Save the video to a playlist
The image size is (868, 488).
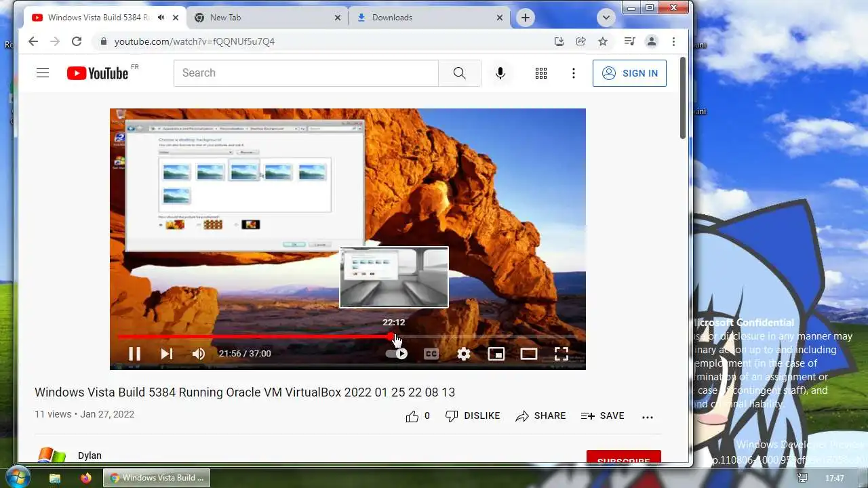(x=603, y=416)
